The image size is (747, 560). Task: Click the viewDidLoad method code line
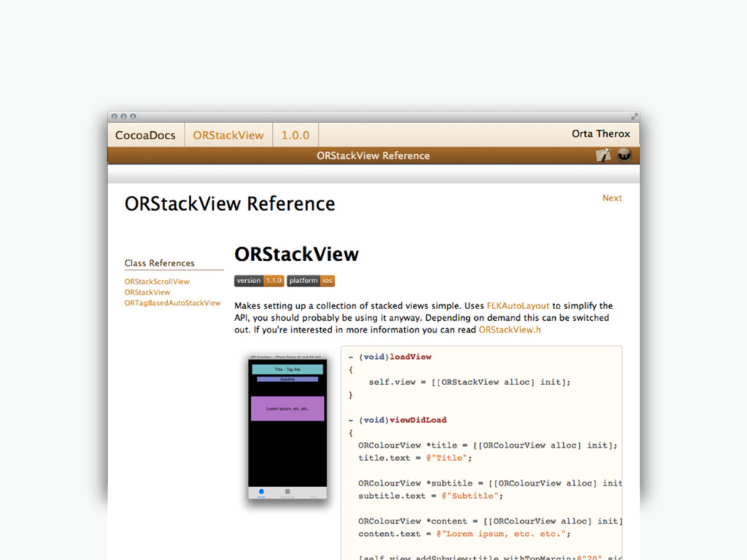(x=398, y=420)
